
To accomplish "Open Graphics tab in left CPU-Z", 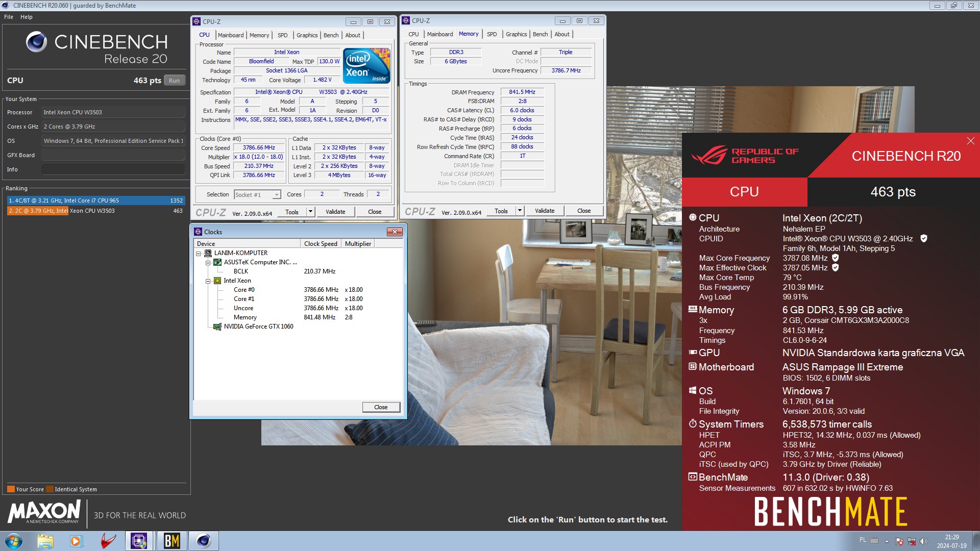I will (307, 35).
